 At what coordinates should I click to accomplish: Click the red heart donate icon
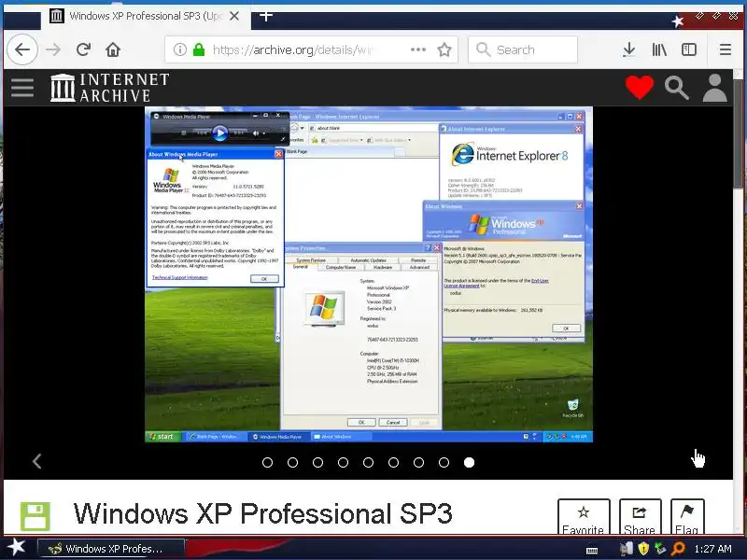pyautogui.click(x=640, y=88)
